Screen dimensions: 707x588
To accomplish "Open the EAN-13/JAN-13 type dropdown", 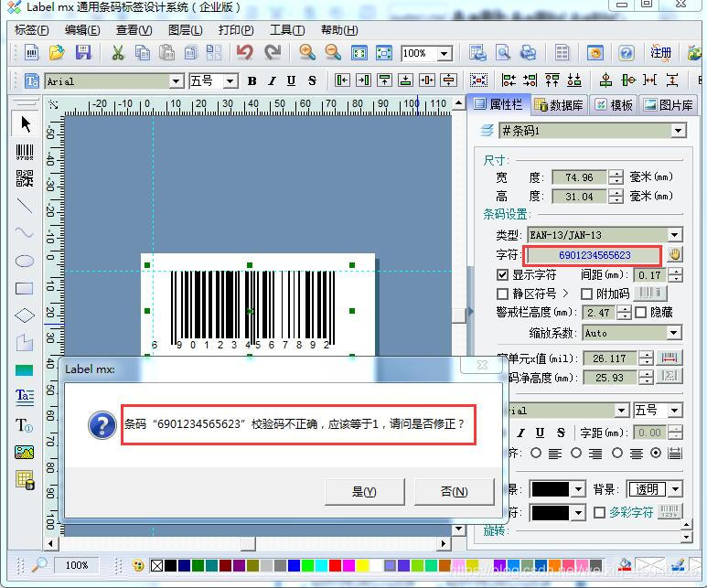I will point(675,235).
